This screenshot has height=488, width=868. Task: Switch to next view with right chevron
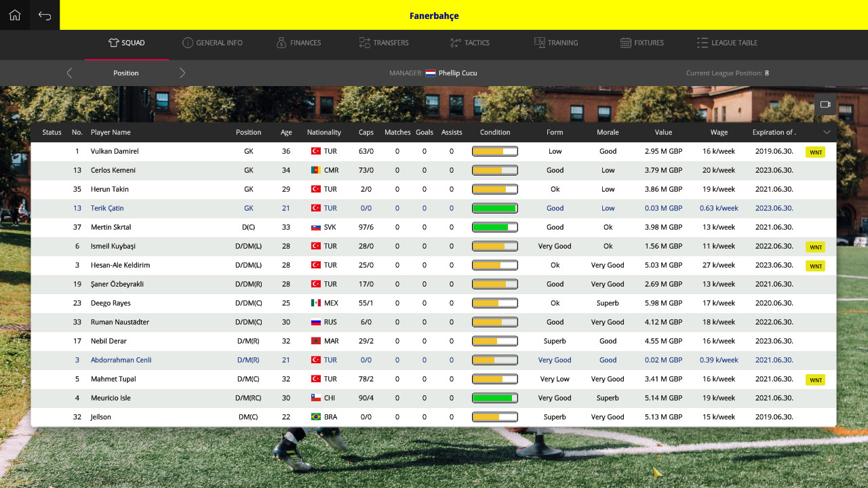(182, 73)
